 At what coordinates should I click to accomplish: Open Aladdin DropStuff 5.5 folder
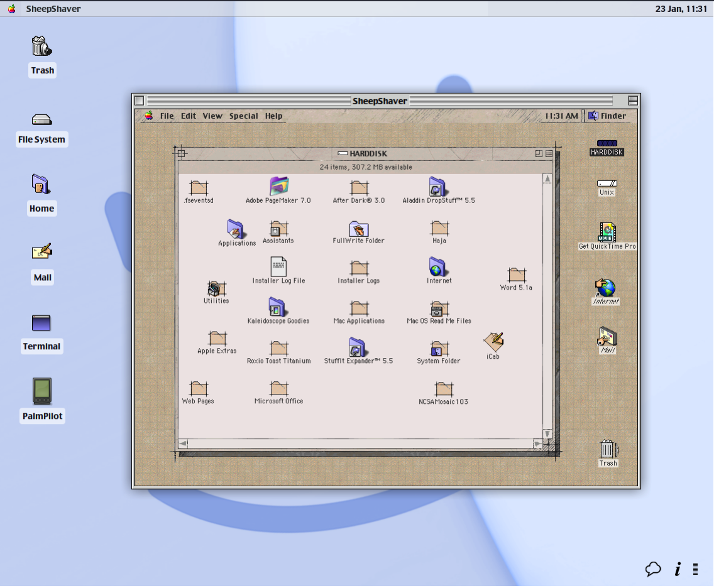tap(439, 186)
